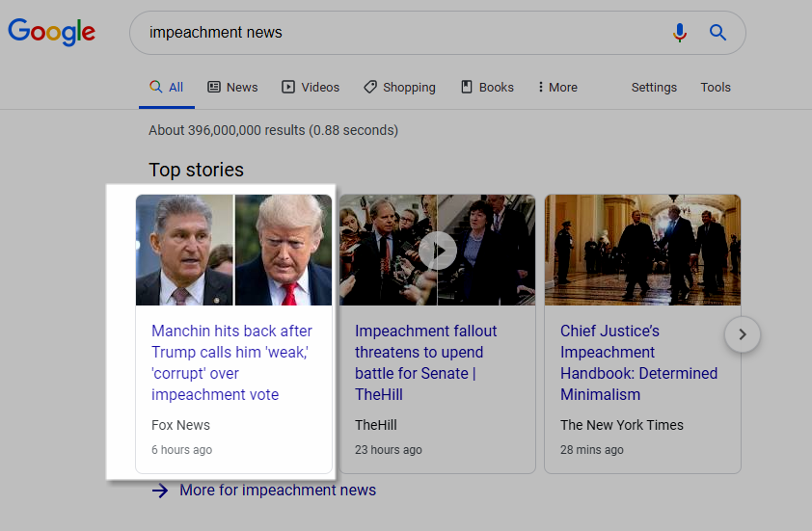
Task: Open Impeachment fallout threatens Senate headline
Action: pos(425,362)
